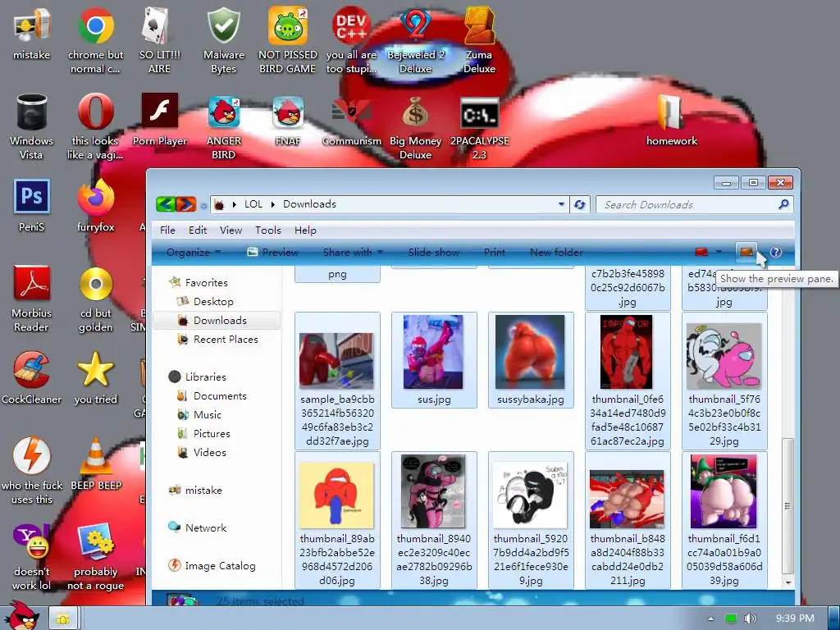
Task: Select Desktop under Favorites
Action: [213, 302]
